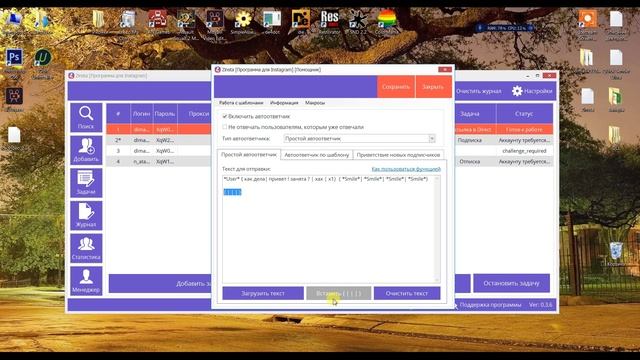The height and width of the screenshot is (360, 640).
Task: Select account row 3 in the main table
Action: click(x=159, y=151)
